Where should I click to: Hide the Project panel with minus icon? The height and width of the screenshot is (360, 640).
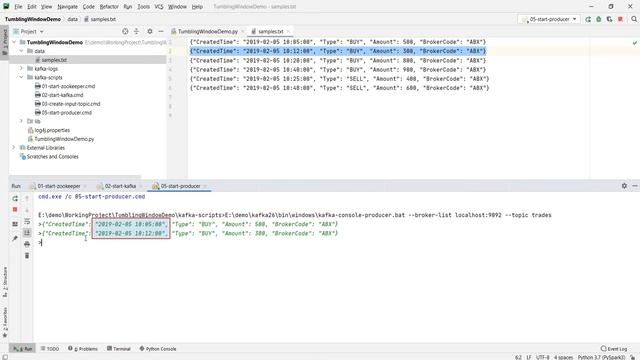(x=161, y=31)
